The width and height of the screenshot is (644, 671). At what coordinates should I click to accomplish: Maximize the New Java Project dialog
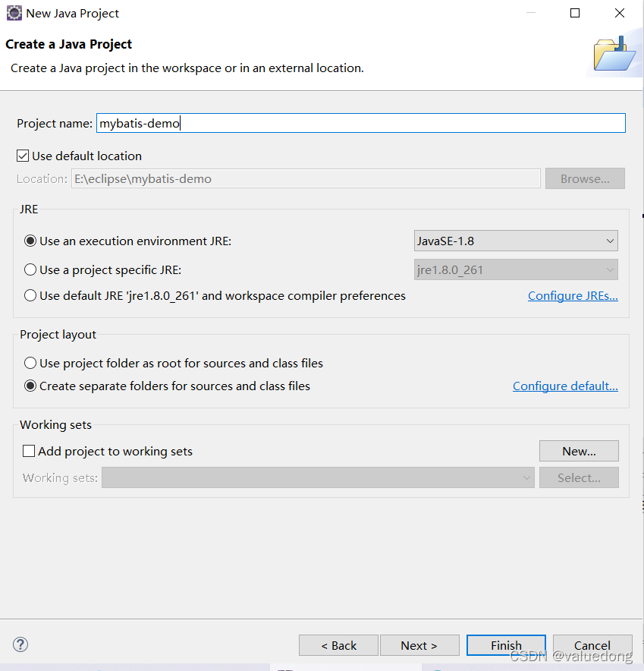point(575,13)
